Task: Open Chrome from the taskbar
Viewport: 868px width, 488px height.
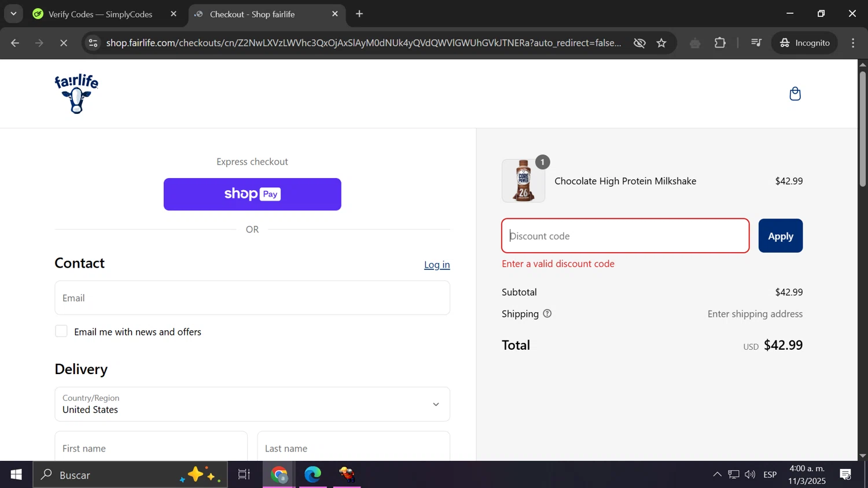Action: pyautogui.click(x=279, y=475)
